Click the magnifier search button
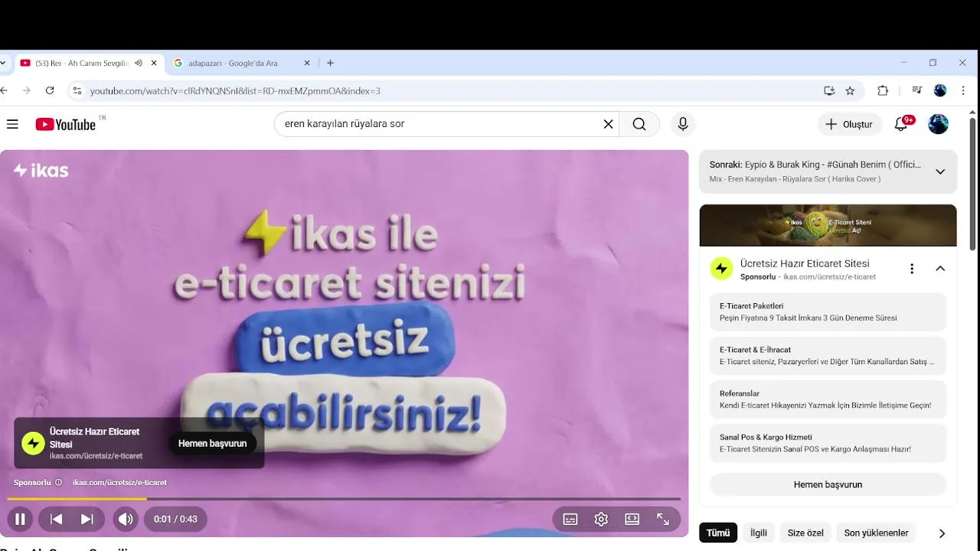The image size is (980, 551). point(639,124)
